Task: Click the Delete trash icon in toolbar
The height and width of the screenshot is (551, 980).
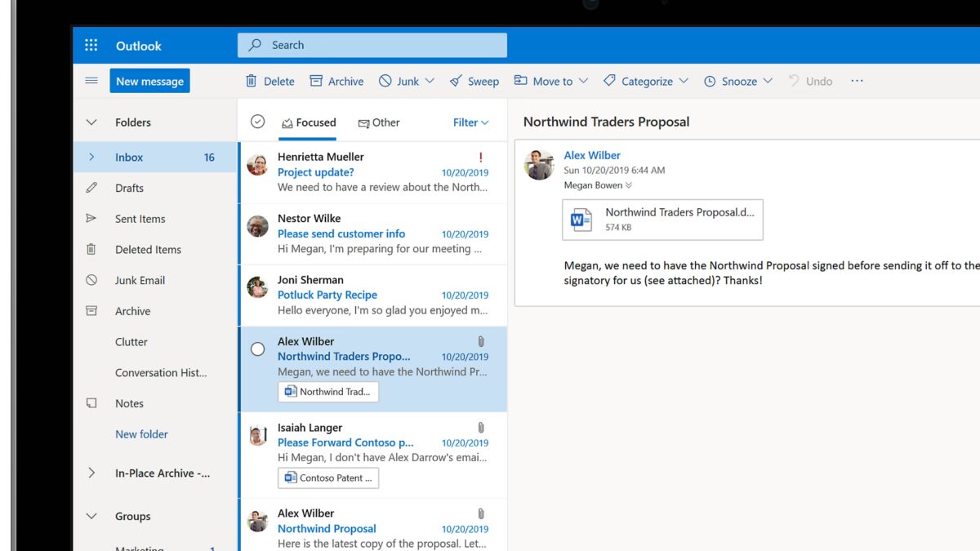Action: [251, 81]
